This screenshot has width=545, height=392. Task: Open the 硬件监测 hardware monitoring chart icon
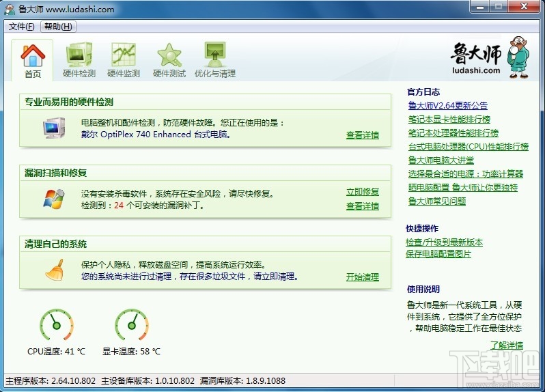(x=124, y=55)
